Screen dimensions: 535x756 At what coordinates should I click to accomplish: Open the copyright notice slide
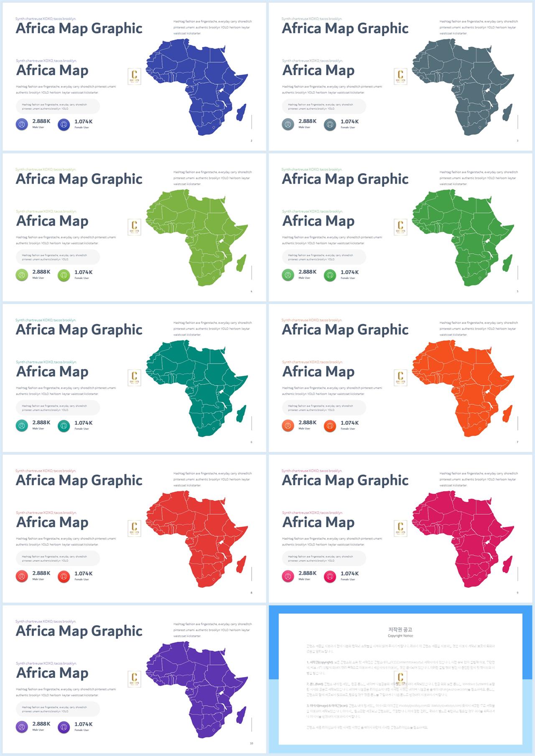pos(400,679)
